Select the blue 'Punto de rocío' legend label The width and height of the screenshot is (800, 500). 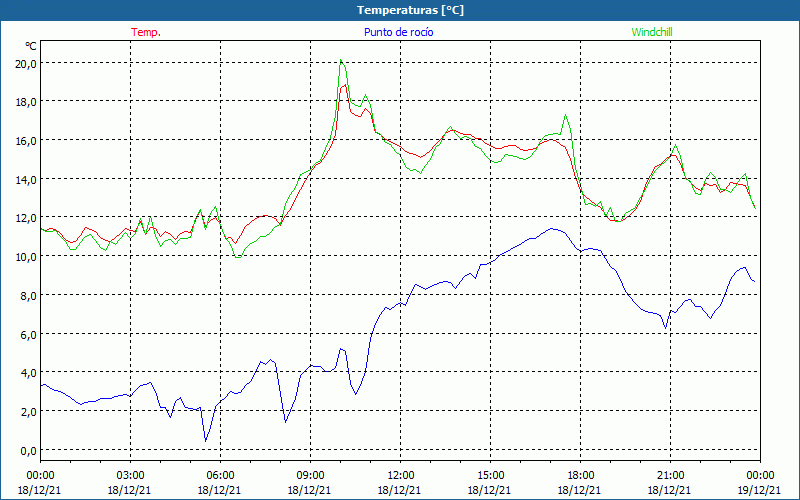pos(398,32)
